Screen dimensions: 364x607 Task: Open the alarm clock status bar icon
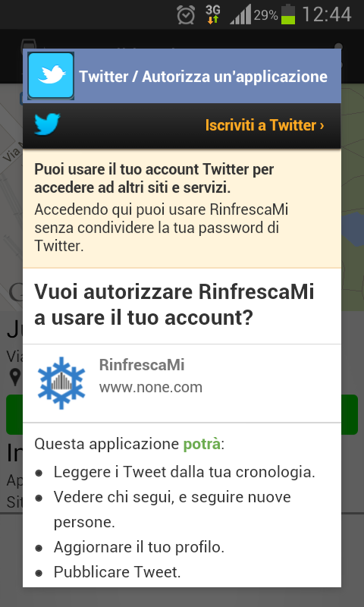coord(186,15)
